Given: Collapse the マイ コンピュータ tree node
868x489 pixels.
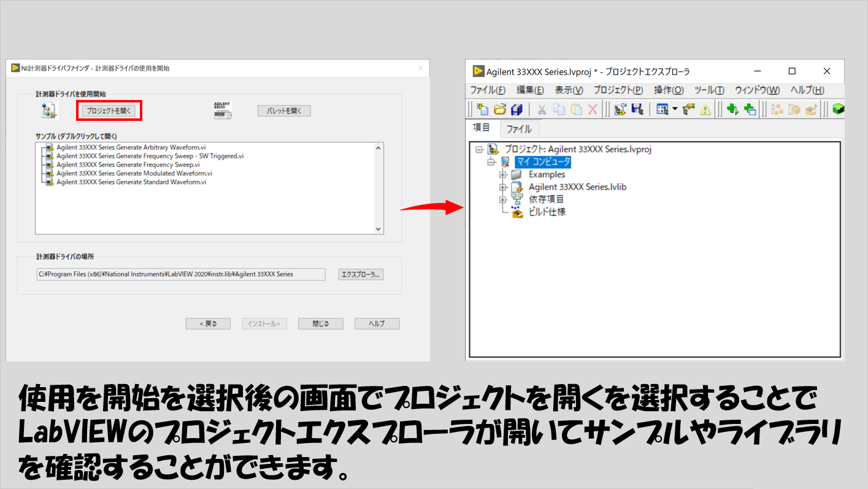Looking at the screenshot, I should (x=491, y=162).
